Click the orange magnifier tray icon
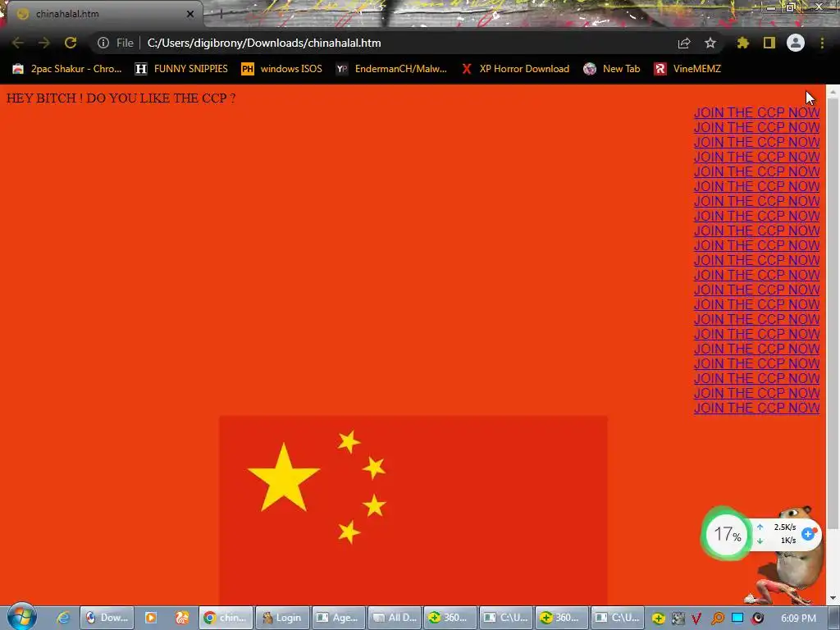This screenshot has height=630, width=840. click(717, 619)
